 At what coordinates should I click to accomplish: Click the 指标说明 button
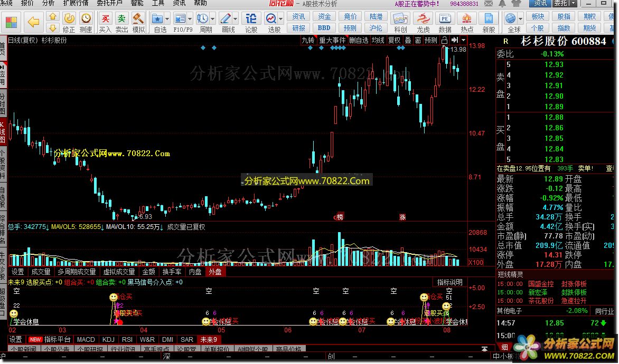click(x=449, y=282)
